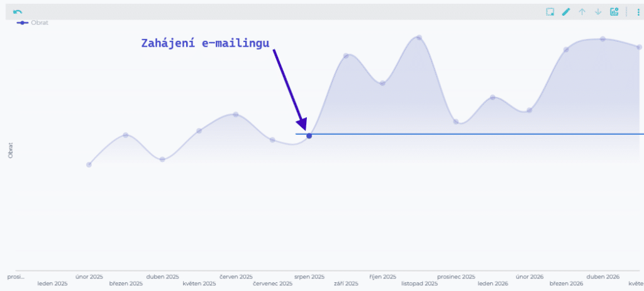The width and height of the screenshot is (644, 291).
Task: Click the září 2025 data point
Action: 346,55
